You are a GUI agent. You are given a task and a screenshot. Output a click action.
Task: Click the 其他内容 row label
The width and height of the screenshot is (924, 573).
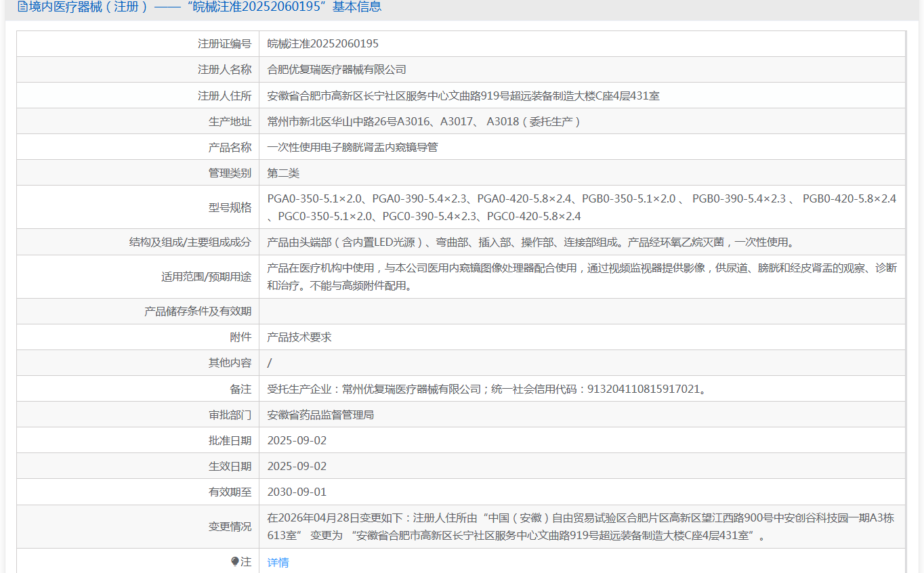click(230, 362)
